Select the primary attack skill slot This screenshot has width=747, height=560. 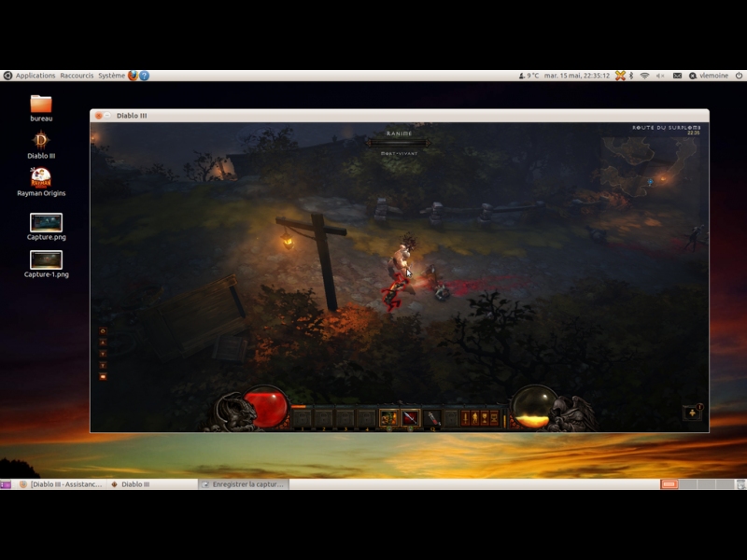pos(388,418)
